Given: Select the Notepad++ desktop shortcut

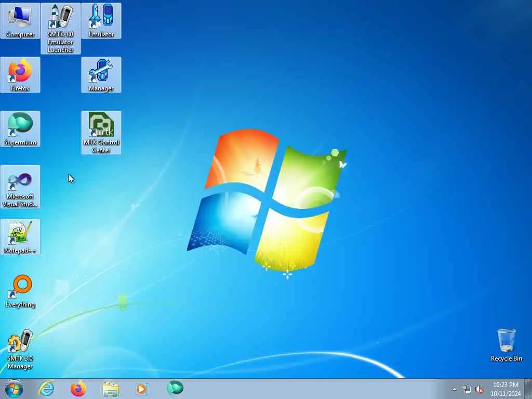Looking at the screenshot, I should 20,237.
